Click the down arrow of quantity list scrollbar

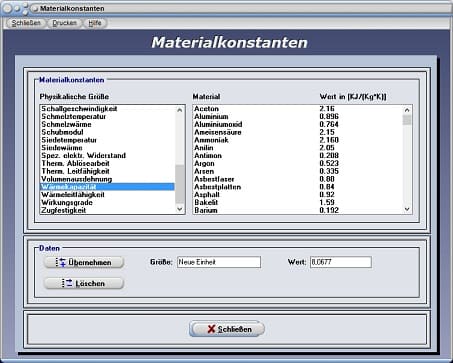[x=180, y=209]
